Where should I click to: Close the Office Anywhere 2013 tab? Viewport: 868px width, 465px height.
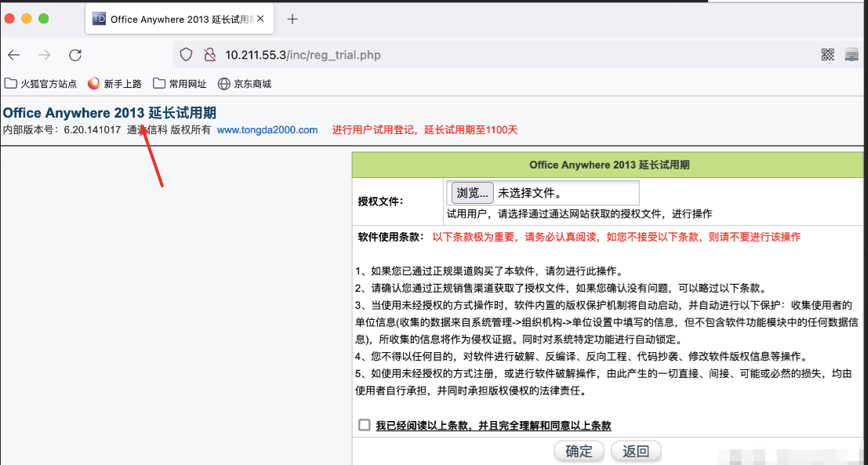[x=261, y=19]
